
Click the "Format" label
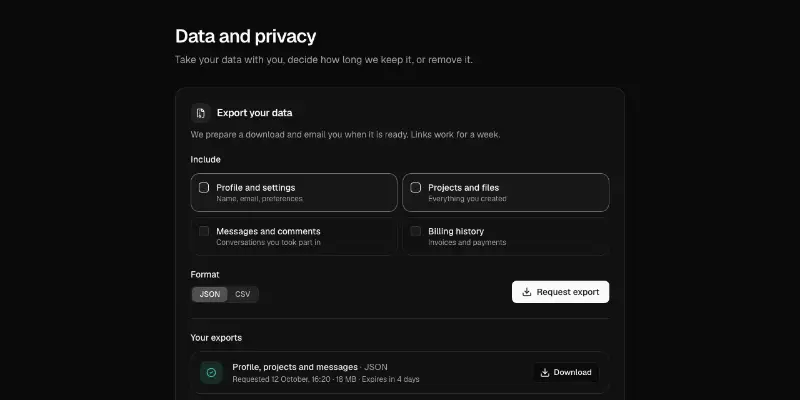205,274
